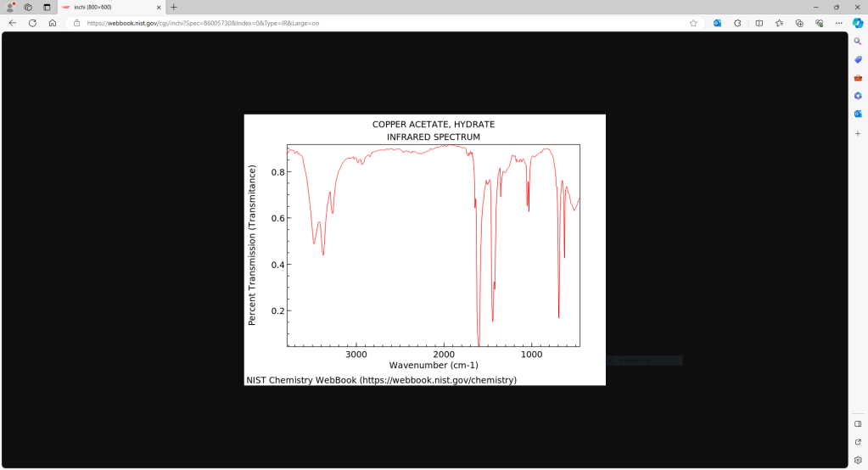Open the Outlook extension in toolbar
The width and height of the screenshot is (868, 470).
(x=717, y=23)
